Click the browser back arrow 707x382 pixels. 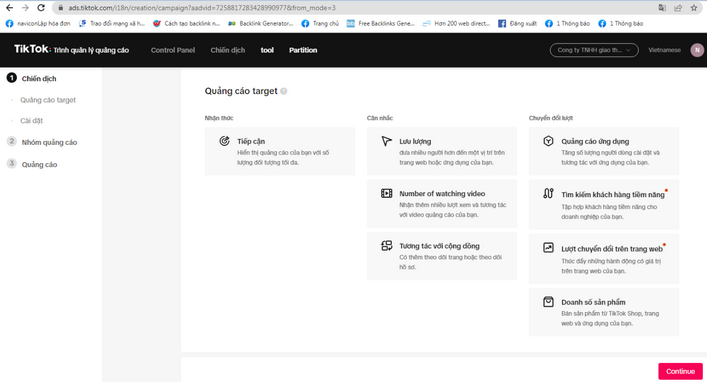[9, 8]
